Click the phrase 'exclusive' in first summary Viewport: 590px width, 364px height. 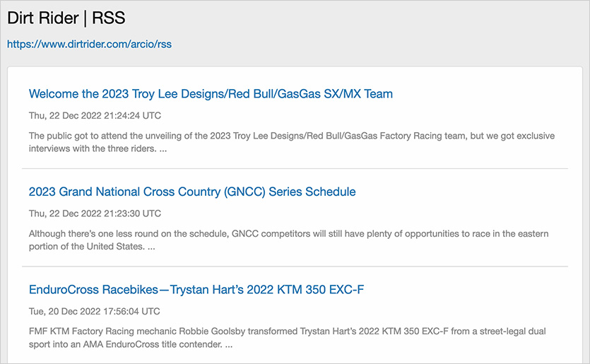[x=536, y=136]
